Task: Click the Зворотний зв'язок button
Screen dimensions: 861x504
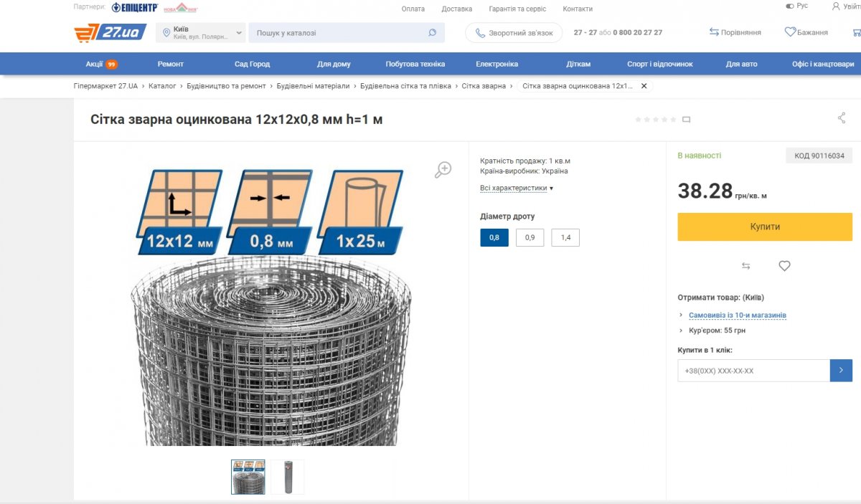Action: pyautogui.click(x=514, y=33)
